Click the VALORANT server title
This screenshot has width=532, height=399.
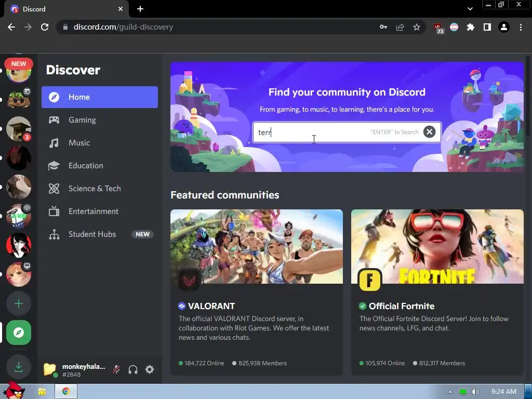(x=211, y=306)
